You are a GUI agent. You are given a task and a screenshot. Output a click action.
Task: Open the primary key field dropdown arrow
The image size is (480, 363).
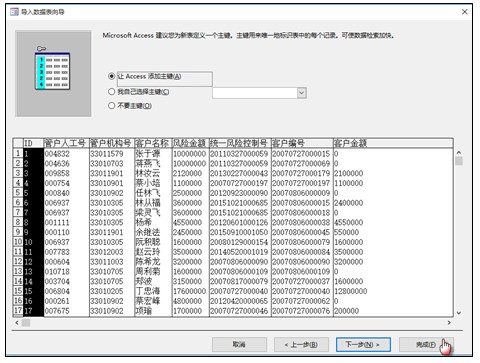point(302,93)
